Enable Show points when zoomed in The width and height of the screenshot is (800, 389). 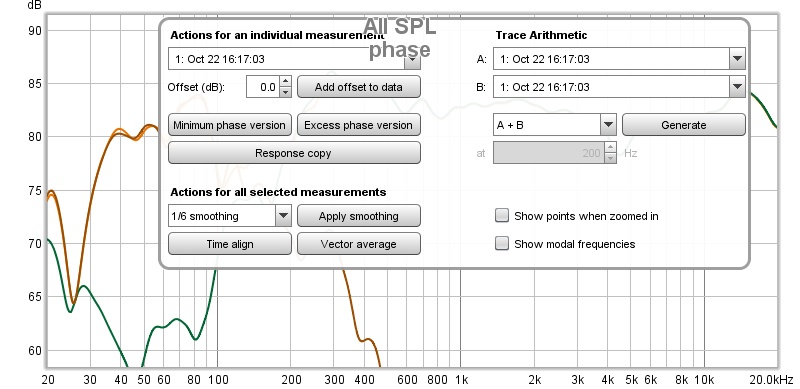502,216
